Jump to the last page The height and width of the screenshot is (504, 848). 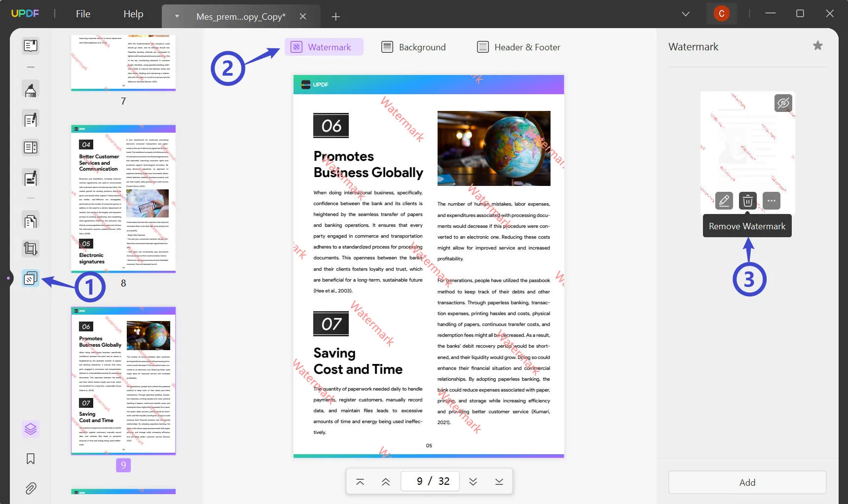pos(499,481)
